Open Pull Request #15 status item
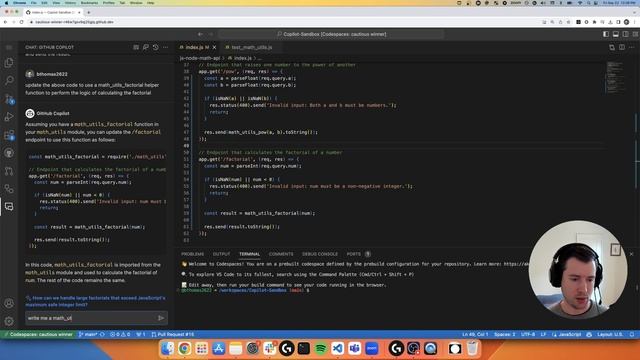This screenshot has width=640, height=360. click(173, 334)
